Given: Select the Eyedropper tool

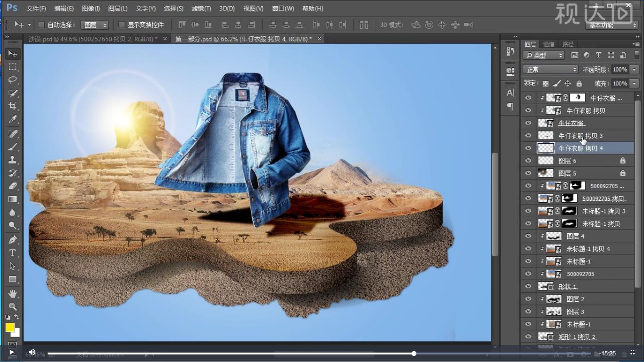Looking at the screenshot, I should point(13,120).
